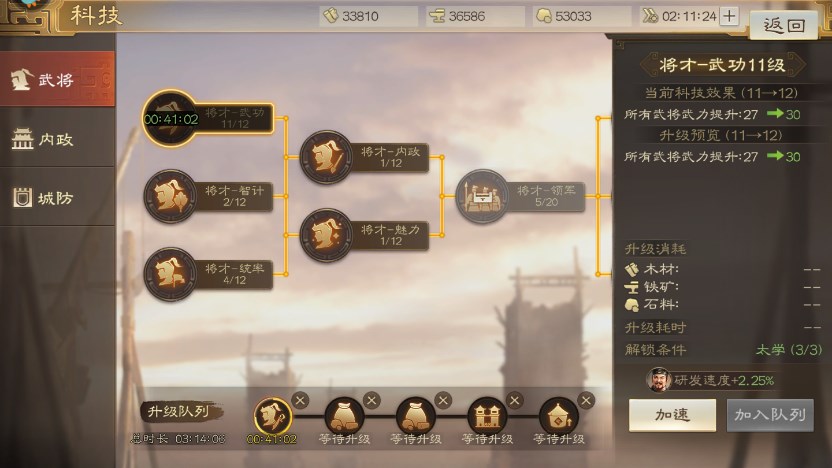Select the fourth queued building upgrade icon
Image resolution: width=832 pixels, height=468 pixels.
point(487,417)
